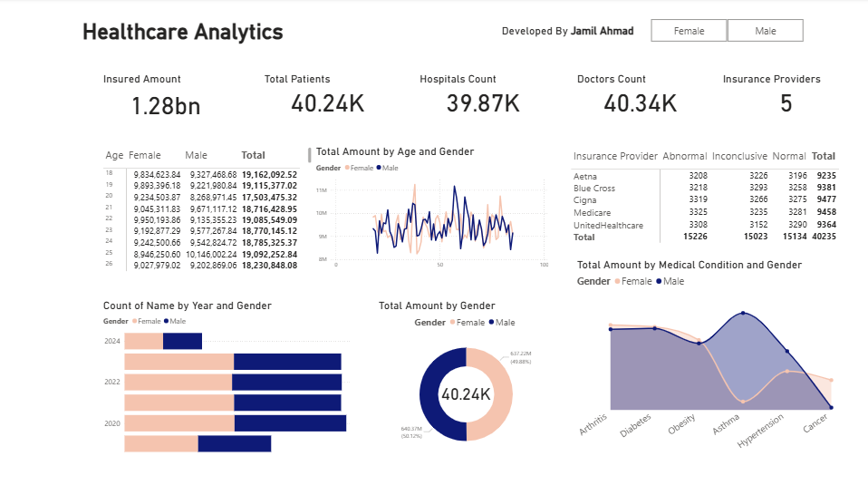Click Female legend swatch in donut chart legend

452,323
